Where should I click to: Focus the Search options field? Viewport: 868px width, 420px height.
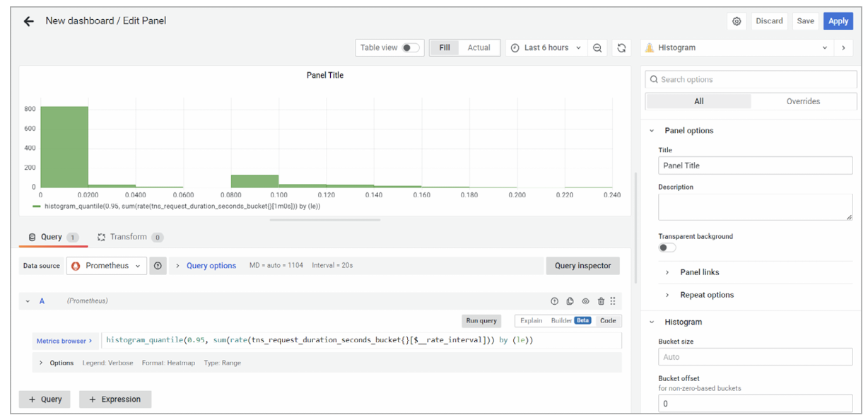pyautogui.click(x=749, y=80)
